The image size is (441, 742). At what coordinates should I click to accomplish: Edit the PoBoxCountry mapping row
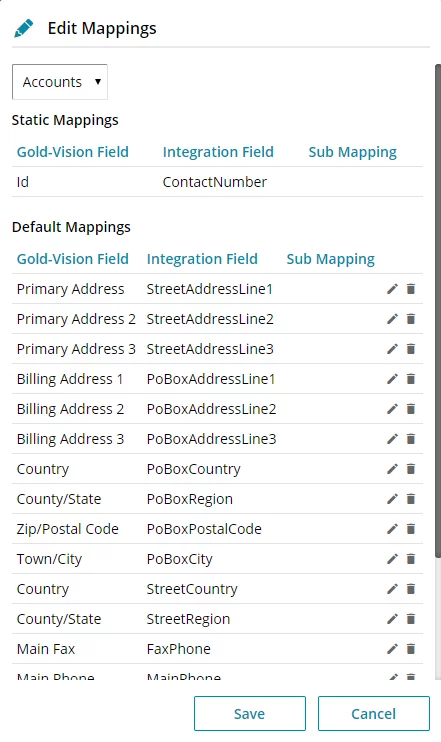point(392,469)
